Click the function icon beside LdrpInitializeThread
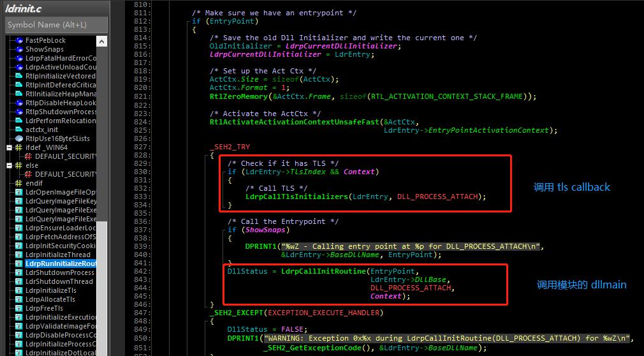This screenshot has width=644, height=356. click(x=19, y=255)
